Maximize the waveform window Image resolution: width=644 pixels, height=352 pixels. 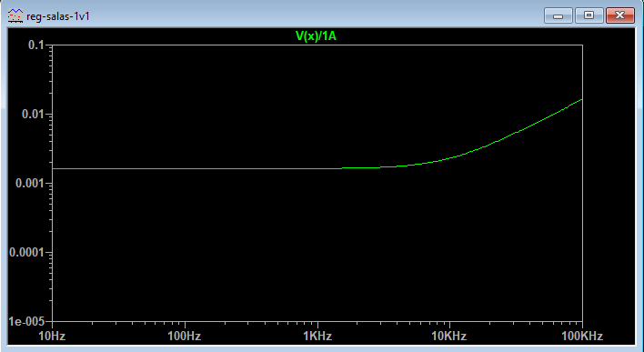(589, 15)
